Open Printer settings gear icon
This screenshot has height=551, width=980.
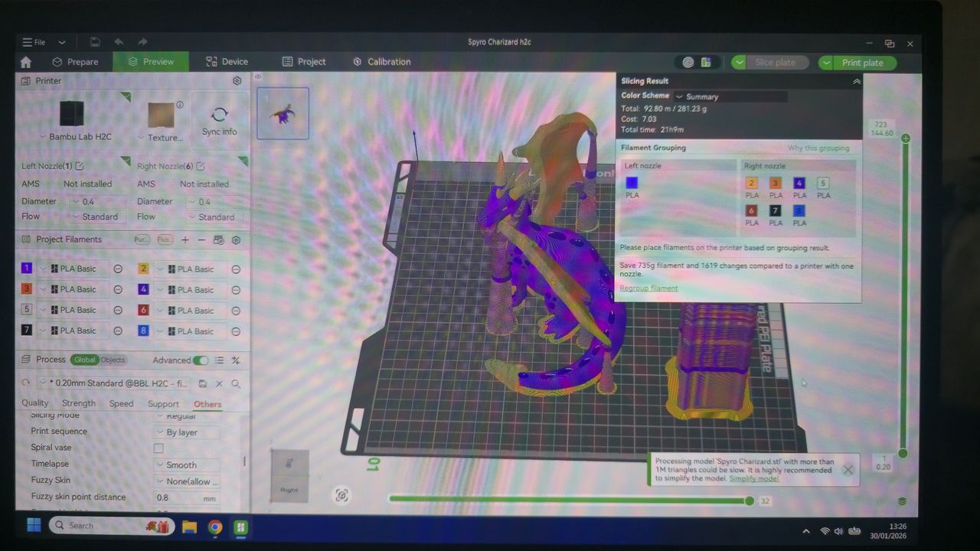click(x=237, y=81)
